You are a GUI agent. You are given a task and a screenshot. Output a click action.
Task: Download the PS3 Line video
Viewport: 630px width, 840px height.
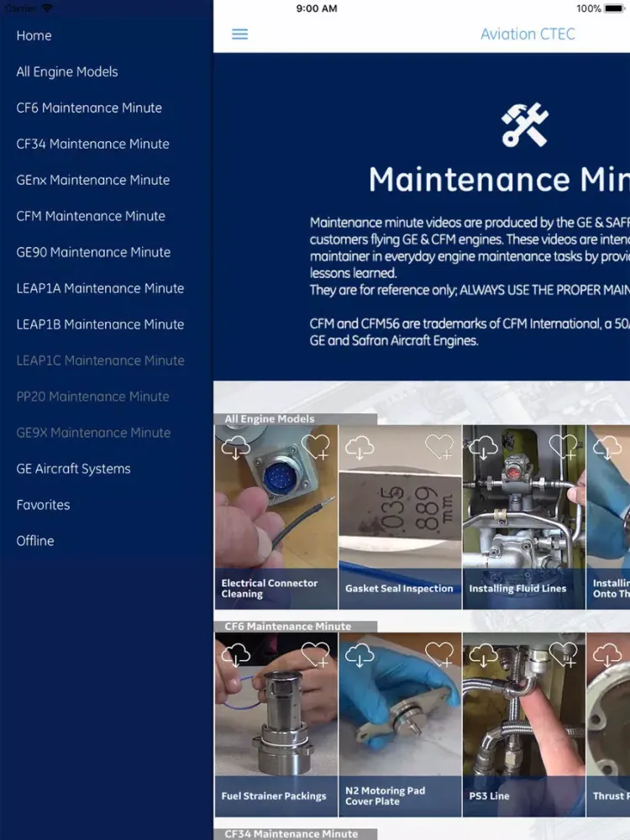483,654
